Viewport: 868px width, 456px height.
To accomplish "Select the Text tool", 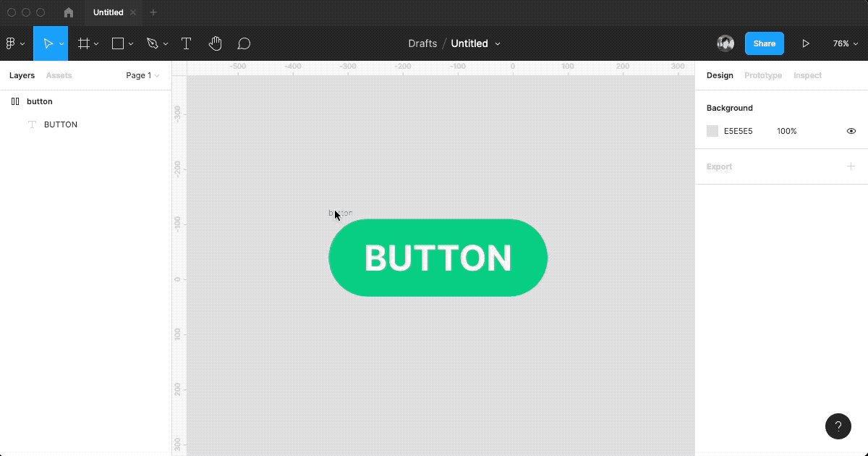I will click(x=186, y=43).
